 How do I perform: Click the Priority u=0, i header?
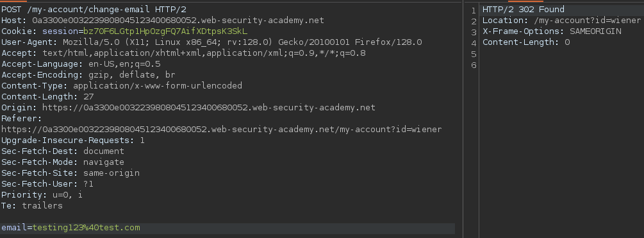click(x=42, y=195)
